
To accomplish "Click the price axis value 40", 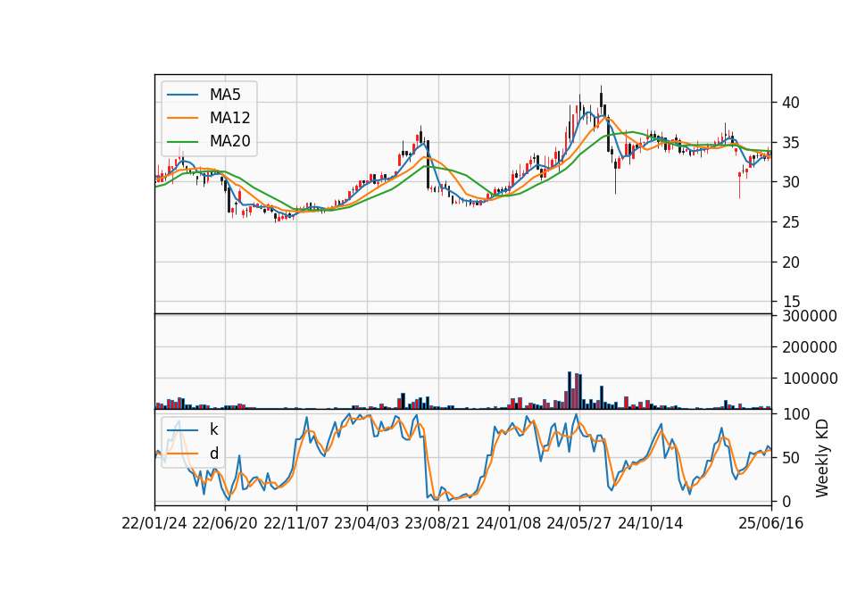I will [790, 103].
